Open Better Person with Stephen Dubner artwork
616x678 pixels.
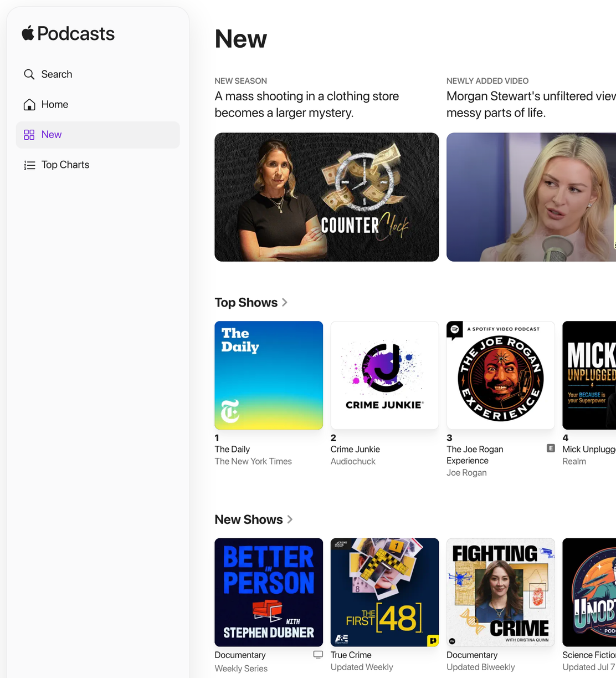click(x=269, y=592)
